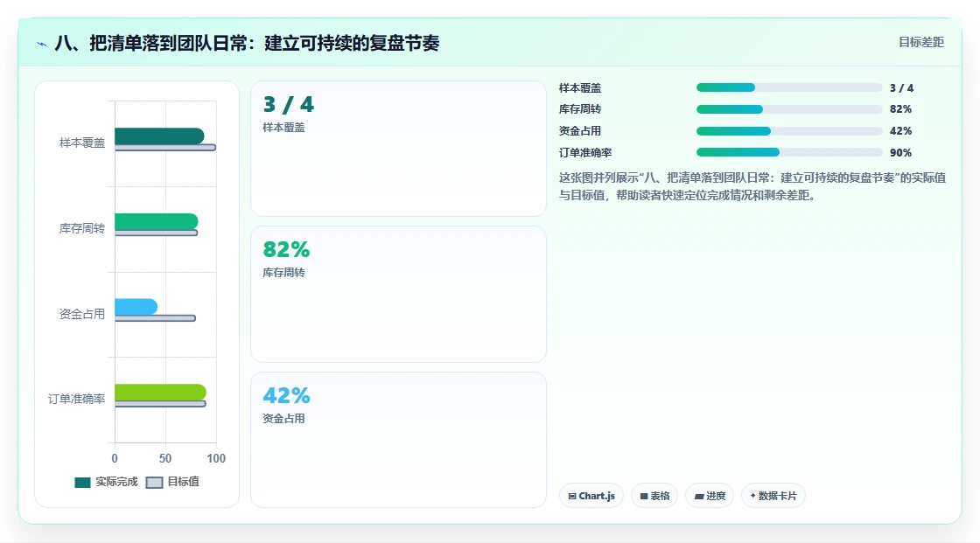This screenshot has width=980, height=543.
Task: Toggle the 目标值 legend swatch
Action: 154,482
